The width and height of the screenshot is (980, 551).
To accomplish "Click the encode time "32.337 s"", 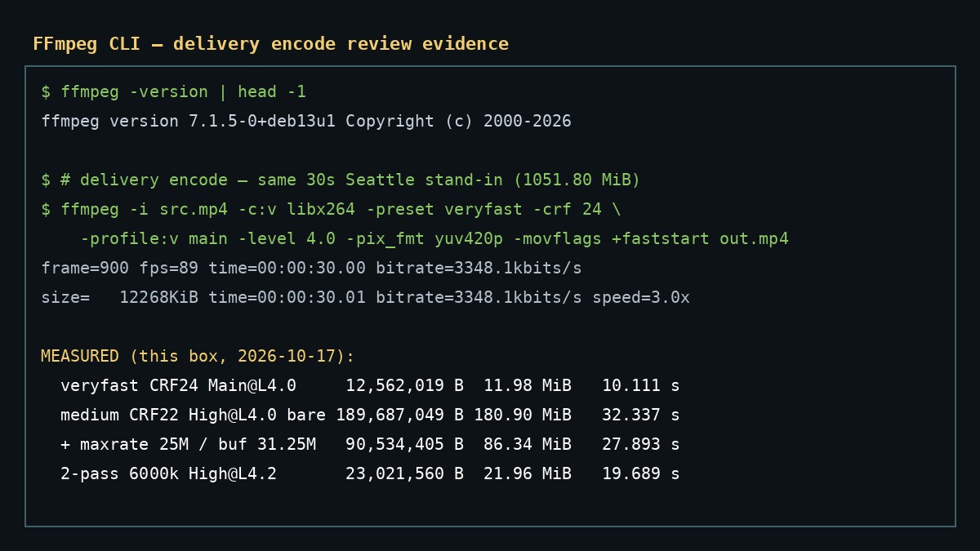I will [x=641, y=415].
